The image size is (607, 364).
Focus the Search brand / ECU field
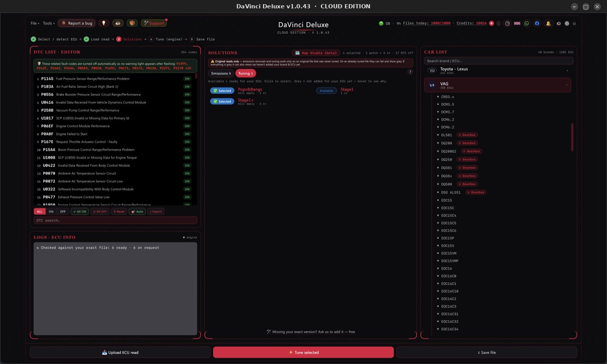498,61
